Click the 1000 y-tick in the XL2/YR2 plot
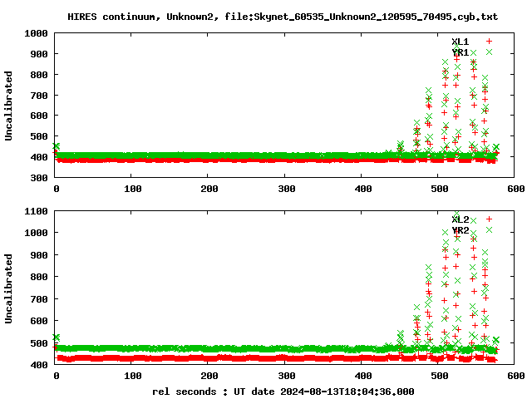Image resolution: width=532 pixels, height=399 pixels. pos(36,233)
